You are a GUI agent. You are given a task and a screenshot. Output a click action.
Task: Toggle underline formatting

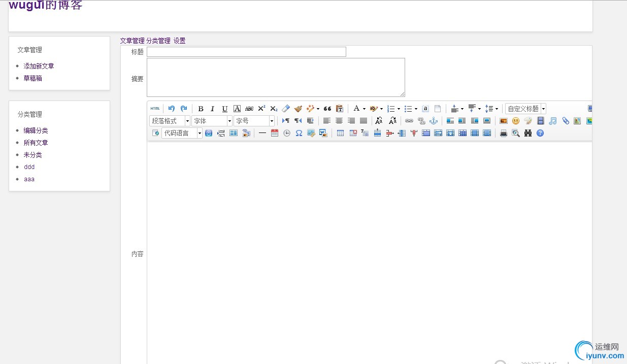pyautogui.click(x=225, y=109)
